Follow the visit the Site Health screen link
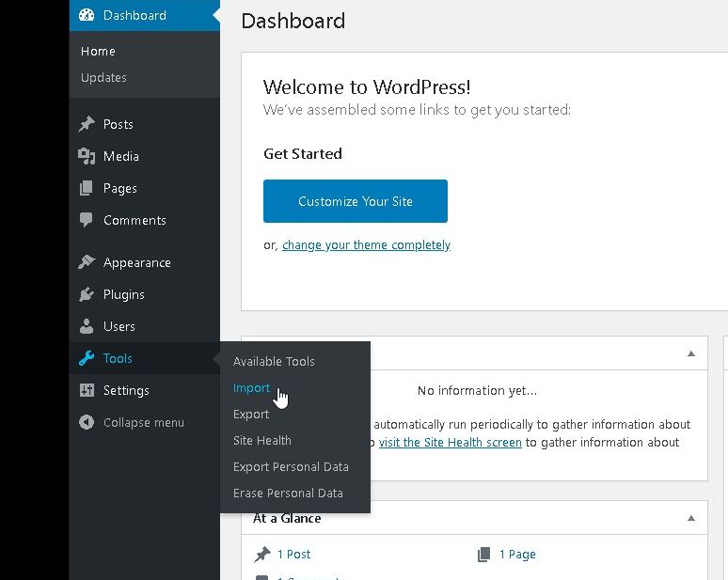 coord(450,443)
